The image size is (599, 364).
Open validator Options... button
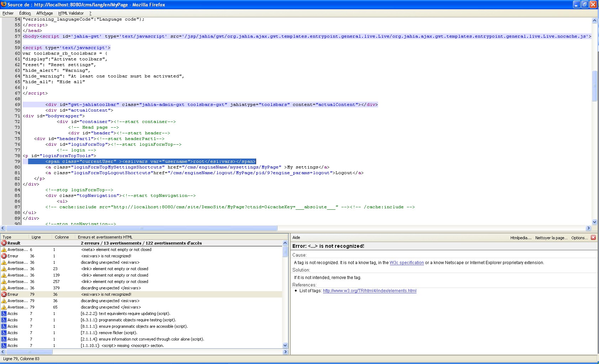[x=579, y=238]
